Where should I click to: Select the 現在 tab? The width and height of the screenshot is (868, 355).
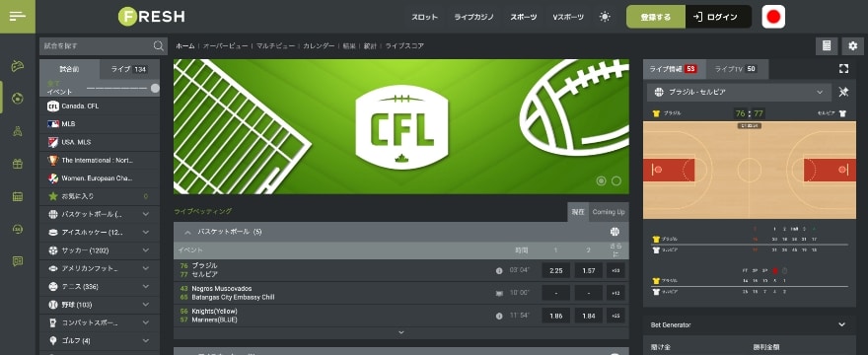[x=578, y=212]
